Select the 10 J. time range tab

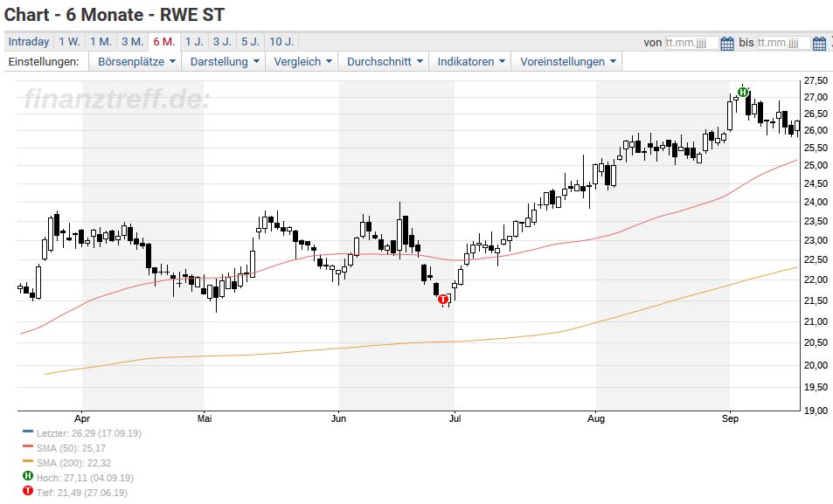point(281,41)
